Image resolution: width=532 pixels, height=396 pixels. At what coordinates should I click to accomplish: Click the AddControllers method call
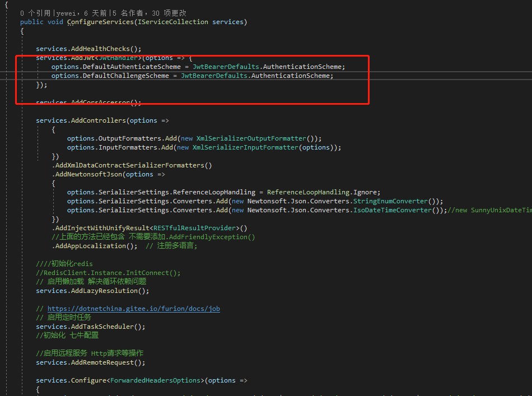click(x=99, y=120)
